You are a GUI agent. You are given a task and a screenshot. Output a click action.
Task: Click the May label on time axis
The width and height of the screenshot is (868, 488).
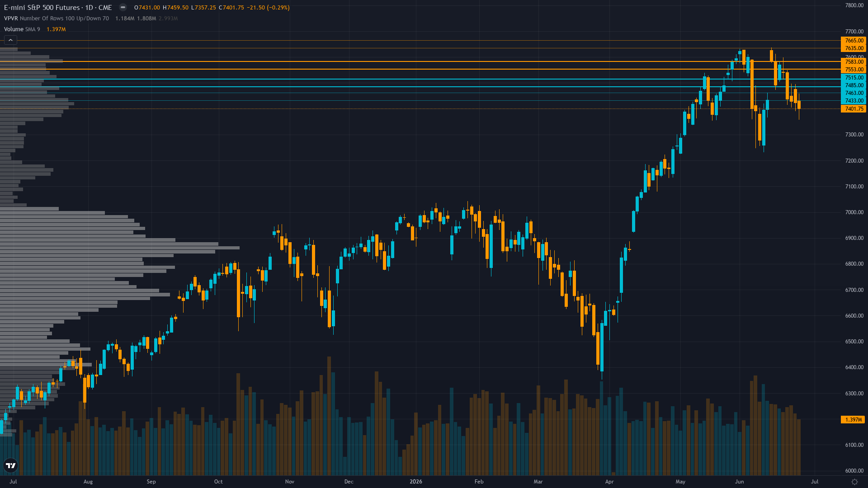(x=680, y=482)
